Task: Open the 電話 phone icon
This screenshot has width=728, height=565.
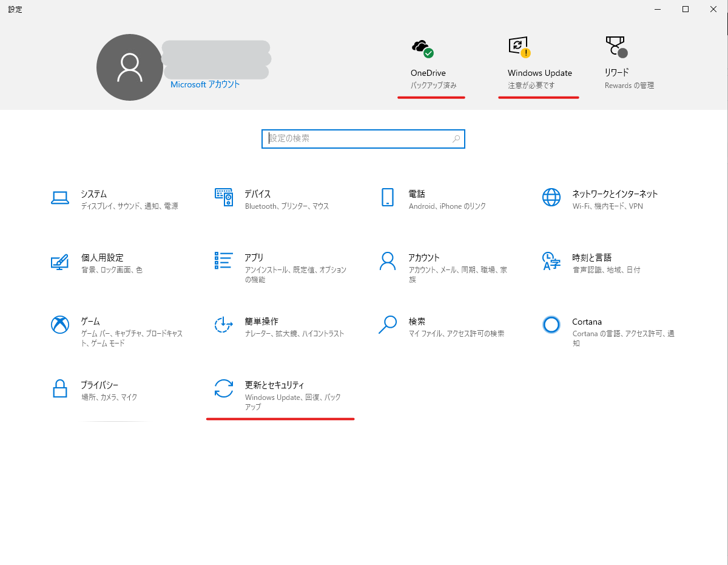Action: click(387, 197)
